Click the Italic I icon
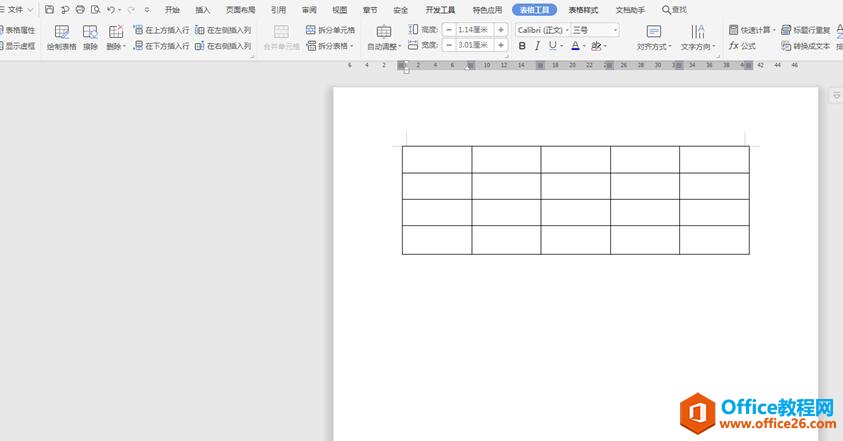This screenshot has height=441, width=843. [537, 46]
